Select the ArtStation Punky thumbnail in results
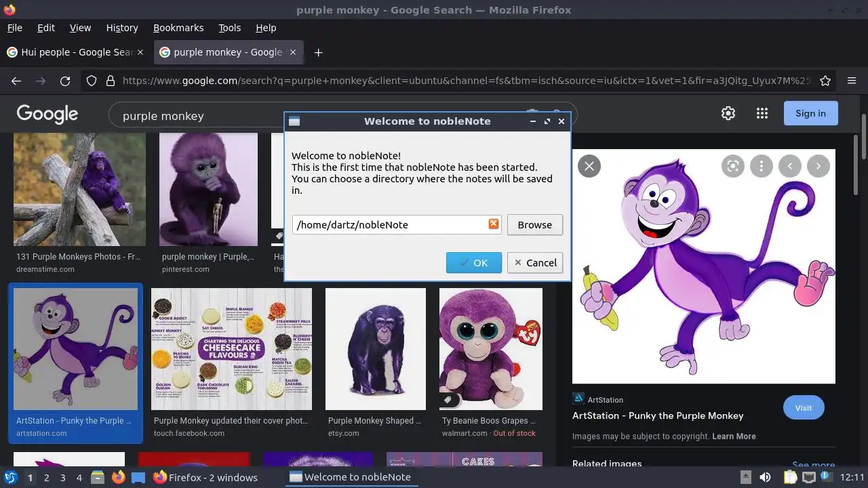Screen dimensions: 868x488 click(75, 349)
